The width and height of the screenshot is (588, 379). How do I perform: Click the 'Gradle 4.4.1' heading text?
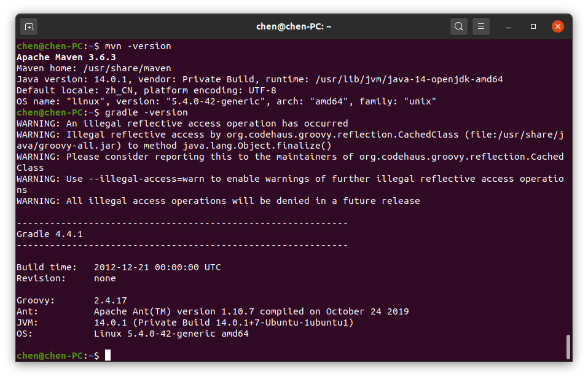pos(50,234)
